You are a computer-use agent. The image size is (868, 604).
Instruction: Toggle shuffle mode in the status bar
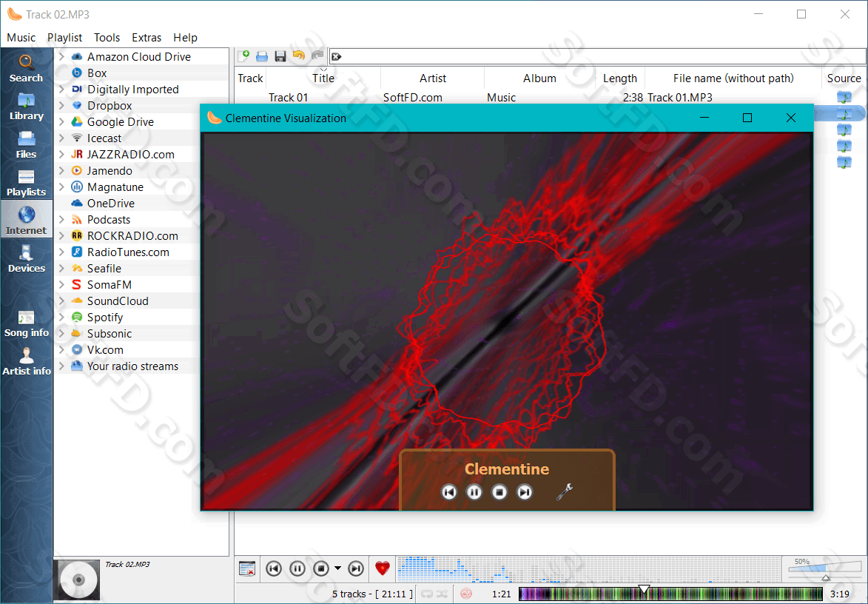coord(442,594)
